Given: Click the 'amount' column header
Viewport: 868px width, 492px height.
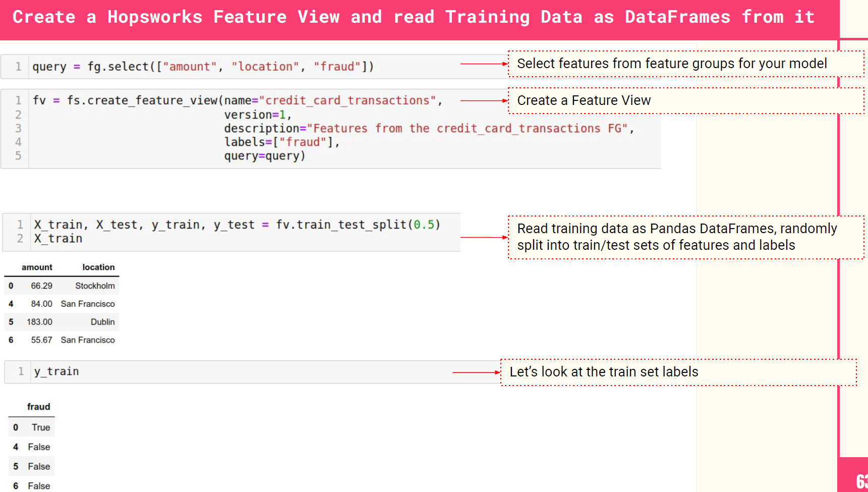Looking at the screenshot, I should 37,267.
